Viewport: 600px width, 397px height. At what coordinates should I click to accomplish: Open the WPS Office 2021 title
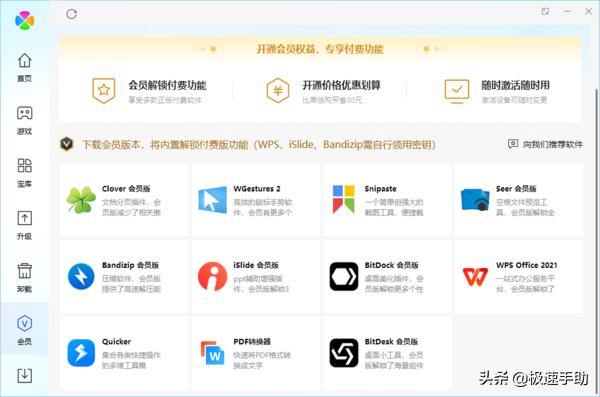pyautogui.click(x=527, y=265)
